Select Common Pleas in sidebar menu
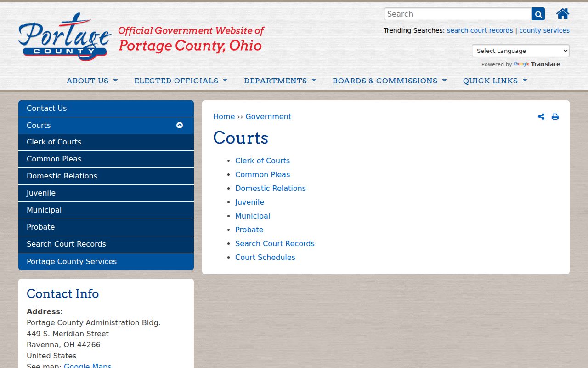588x368 pixels. tap(106, 159)
